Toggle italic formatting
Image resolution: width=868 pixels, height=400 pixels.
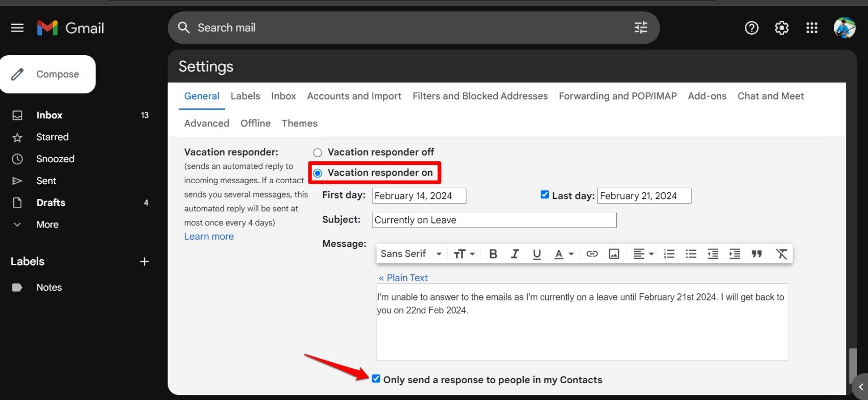click(515, 254)
